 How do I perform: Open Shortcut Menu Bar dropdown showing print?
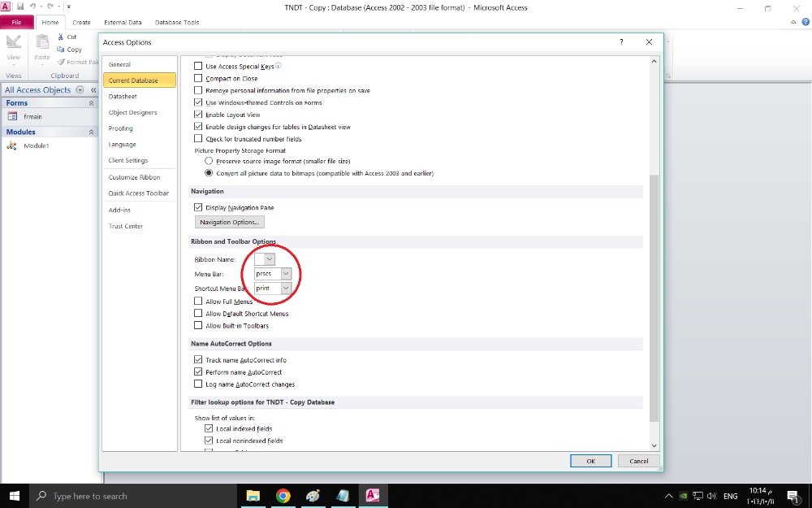286,288
